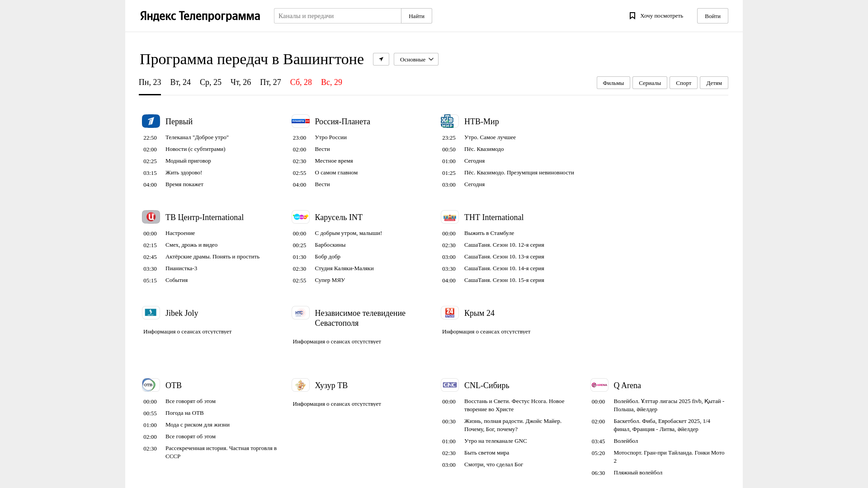Open Хузур ТВ channel logo
The width and height of the screenshot is (868, 488).
[x=301, y=385]
